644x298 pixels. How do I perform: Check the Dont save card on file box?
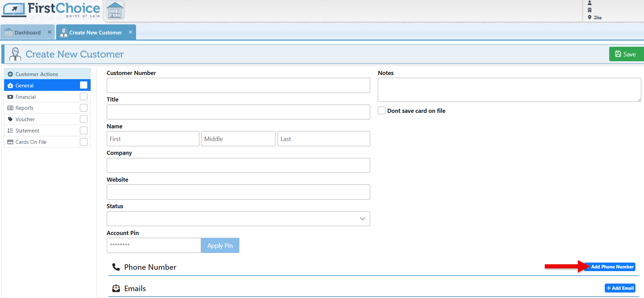(382, 110)
